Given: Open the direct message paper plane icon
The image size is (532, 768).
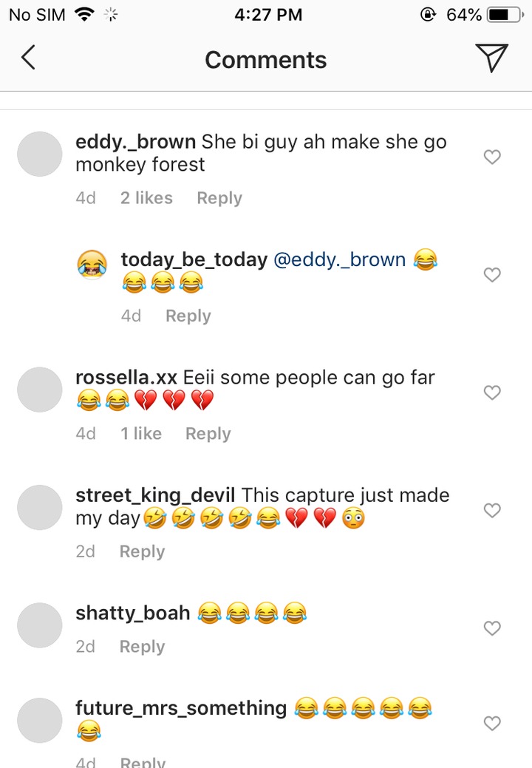Looking at the screenshot, I should click(491, 58).
